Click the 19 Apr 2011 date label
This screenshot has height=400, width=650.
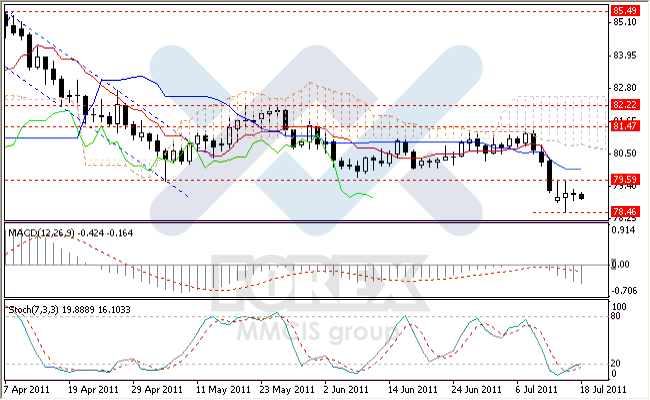click(93, 390)
